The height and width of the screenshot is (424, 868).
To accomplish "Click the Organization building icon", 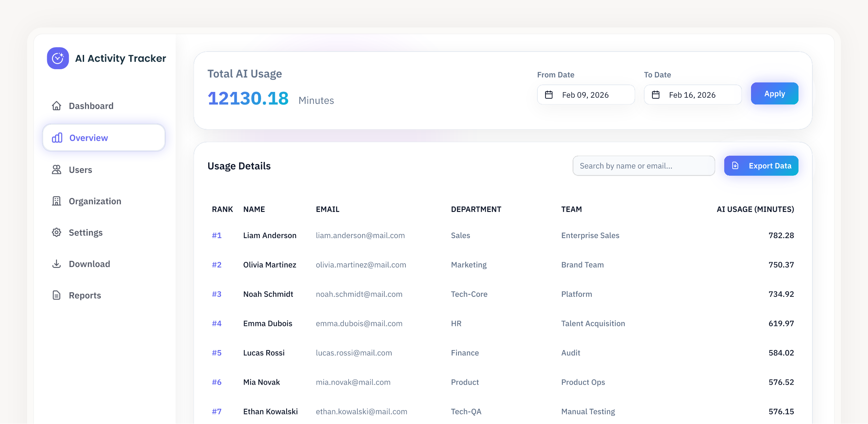I will pos(56,201).
